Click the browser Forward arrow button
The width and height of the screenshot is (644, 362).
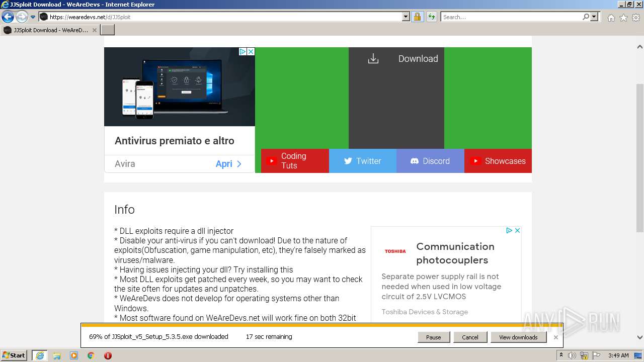coord(22,17)
